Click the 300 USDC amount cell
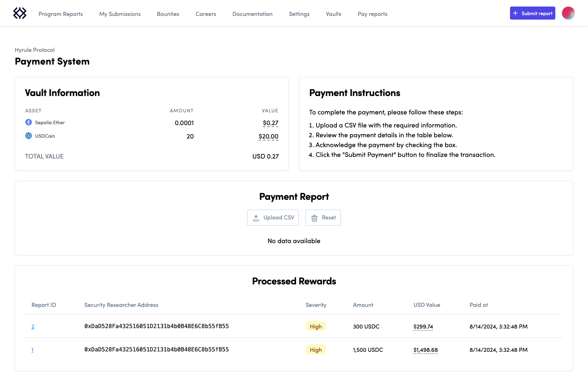 click(x=366, y=326)
